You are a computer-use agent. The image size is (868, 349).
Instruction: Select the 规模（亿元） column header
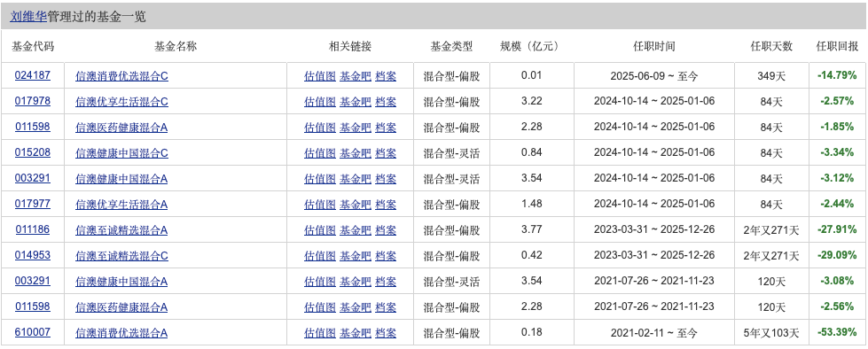pyautogui.click(x=531, y=46)
